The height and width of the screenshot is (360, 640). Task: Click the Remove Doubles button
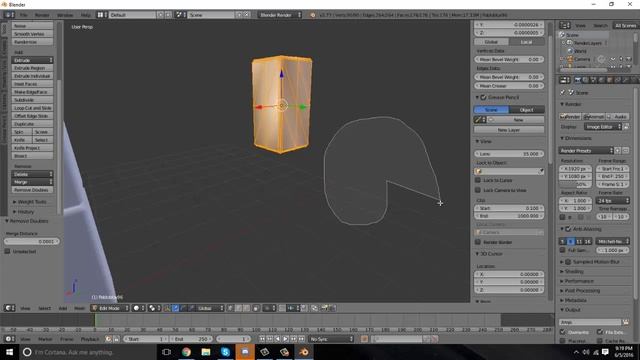click(x=33, y=190)
